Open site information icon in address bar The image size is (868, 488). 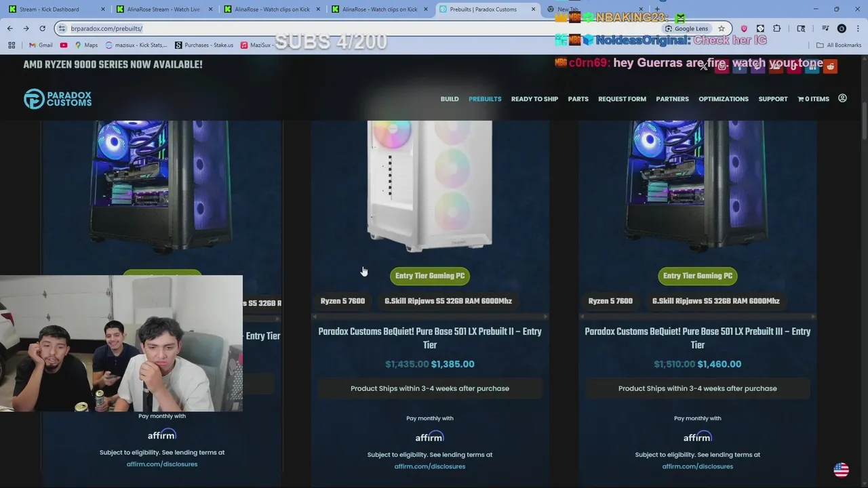tap(62, 28)
